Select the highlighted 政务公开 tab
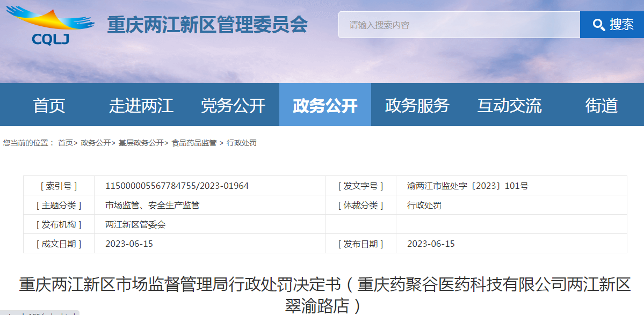The image size is (644, 315). [325, 105]
